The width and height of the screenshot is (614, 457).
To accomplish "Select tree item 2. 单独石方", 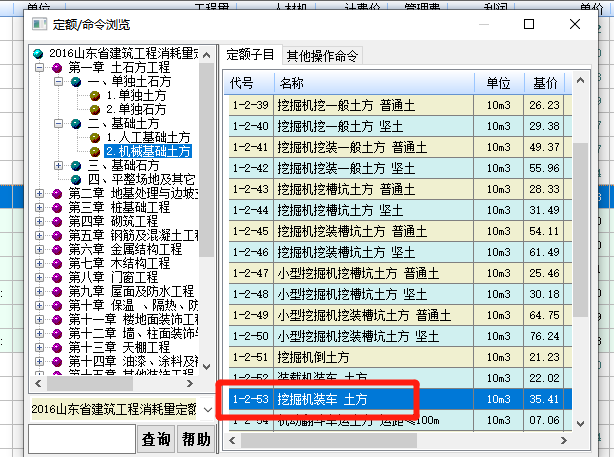I will (x=136, y=110).
